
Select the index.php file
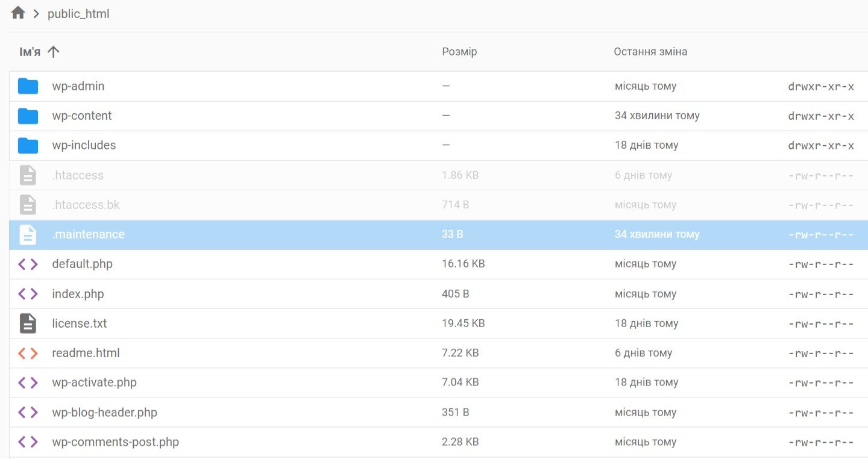(78, 294)
